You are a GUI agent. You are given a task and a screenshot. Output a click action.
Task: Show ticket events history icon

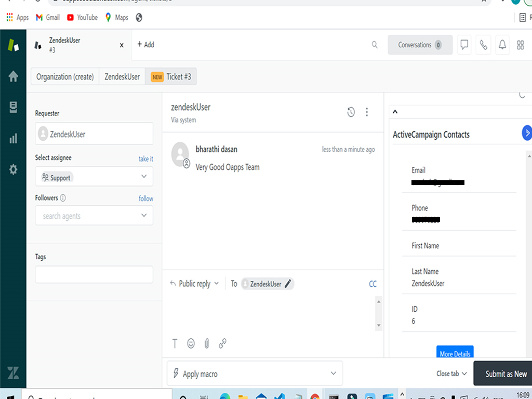(351, 112)
